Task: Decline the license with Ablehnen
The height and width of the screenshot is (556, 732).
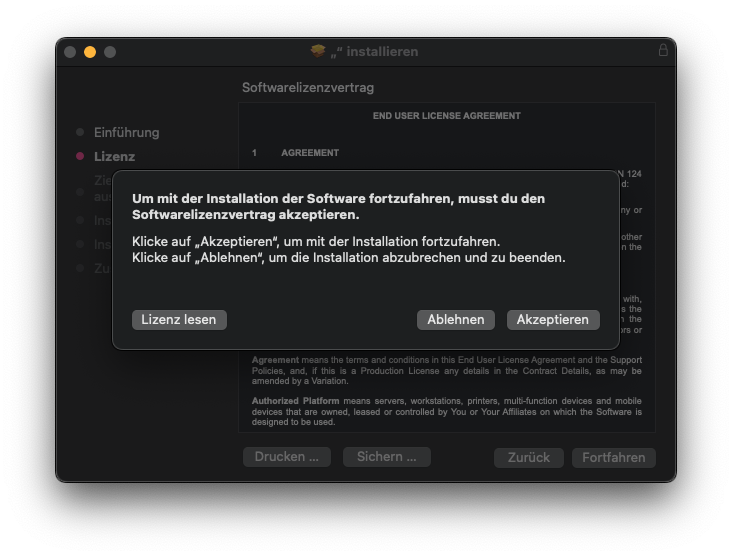Action: coord(455,320)
